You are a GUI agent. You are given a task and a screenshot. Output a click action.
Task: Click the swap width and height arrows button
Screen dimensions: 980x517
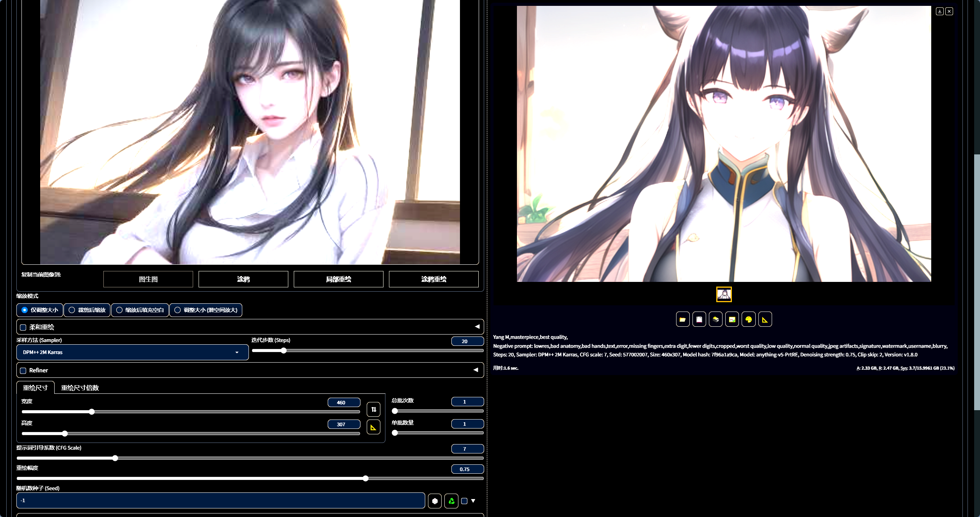pyautogui.click(x=373, y=409)
